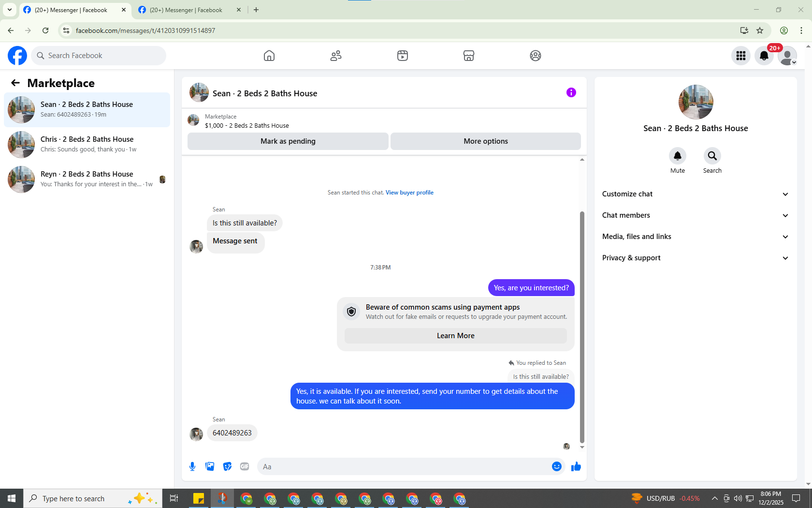Open the install app icon in address bar
The image size is (812, 508).
click(x=744, y=30)
